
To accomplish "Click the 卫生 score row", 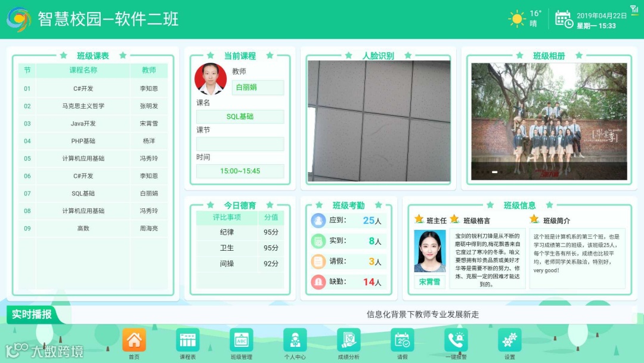I will point(240,248).
